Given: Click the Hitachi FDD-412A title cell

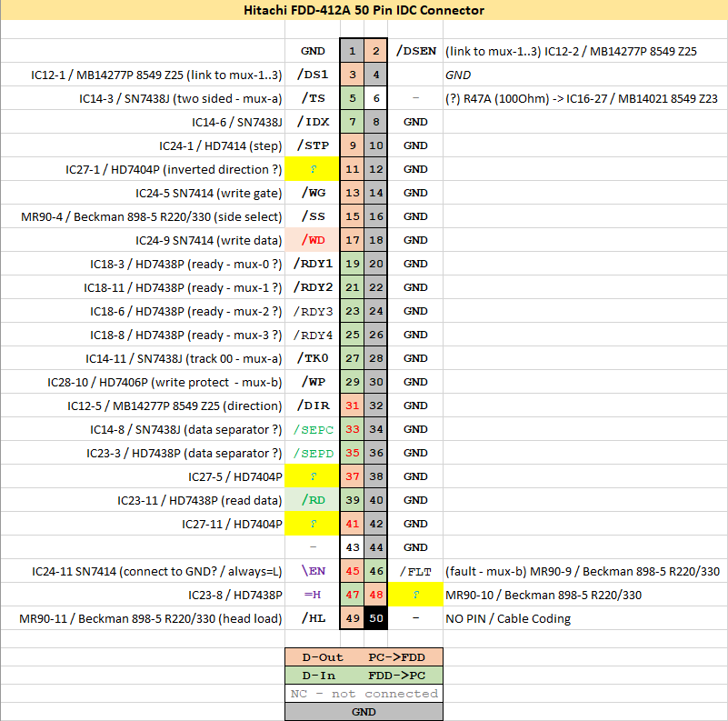Looking at the screenshot, I should click(364, 11).
